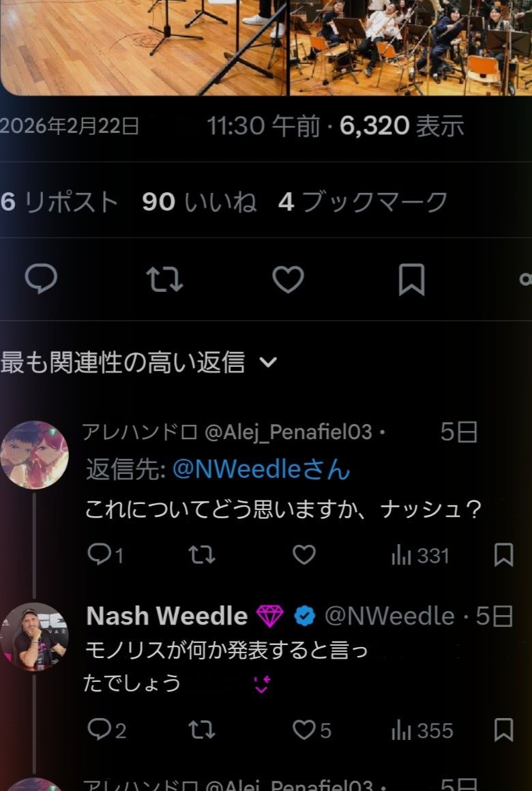Bookmark the main post
The width and height of the screenshot is (532, 791).
click(x=411, y=279)
